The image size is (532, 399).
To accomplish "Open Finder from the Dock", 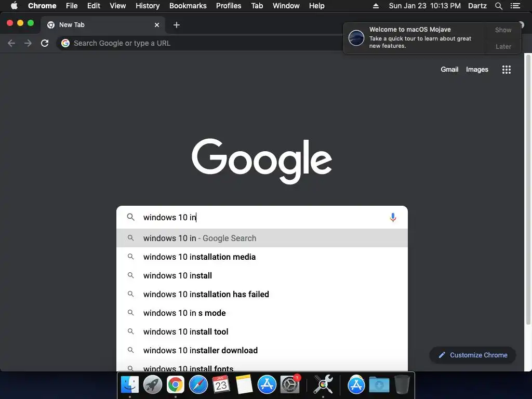I will tap(130, 385).
